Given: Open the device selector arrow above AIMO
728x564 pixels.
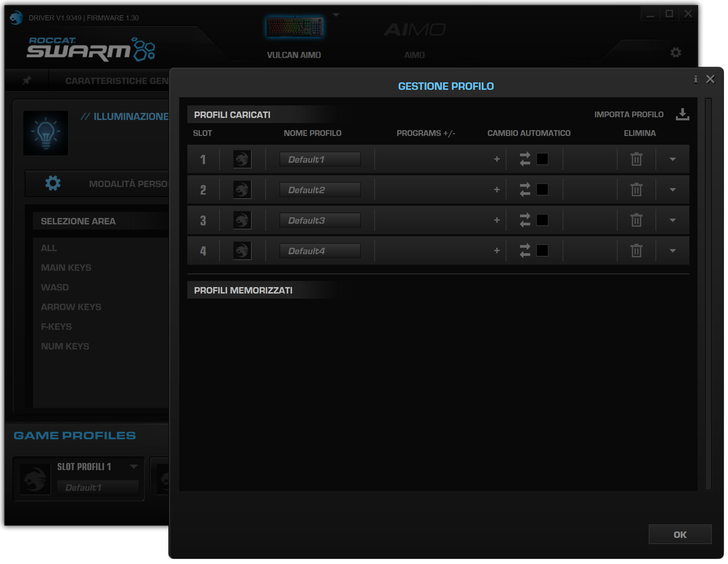Looking at the screenshot, I should coord(336,15).
